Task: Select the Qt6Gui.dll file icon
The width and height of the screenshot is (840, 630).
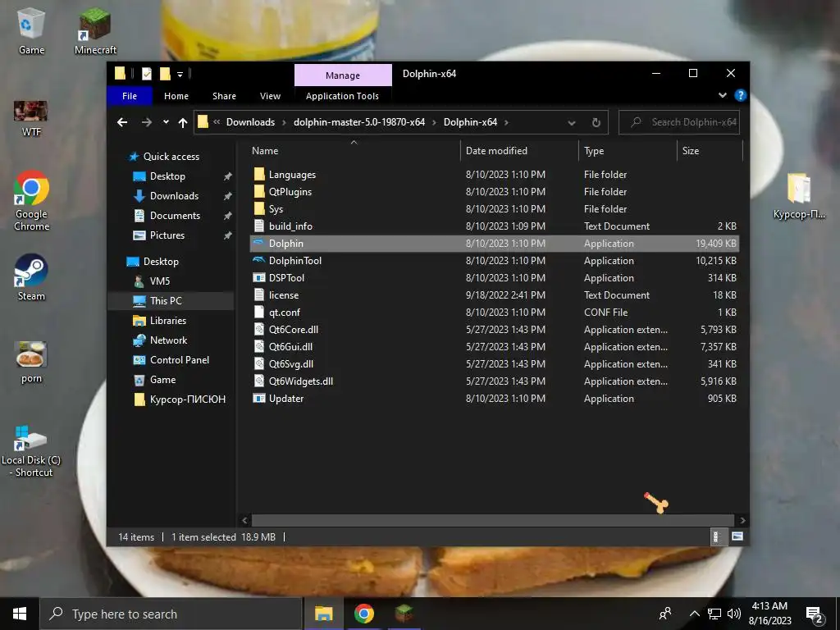Action: click(259, 346)
